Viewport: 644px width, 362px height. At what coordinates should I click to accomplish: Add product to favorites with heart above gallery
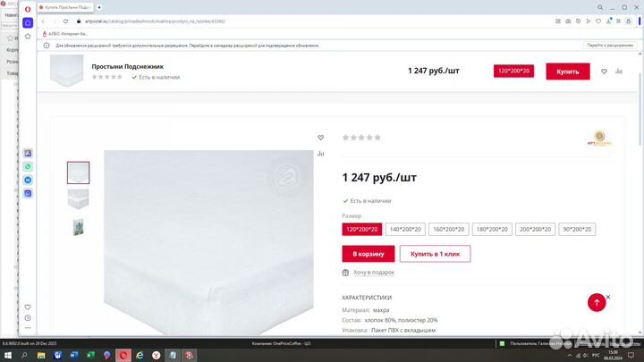pyautogui.click(x=321, y=138)
